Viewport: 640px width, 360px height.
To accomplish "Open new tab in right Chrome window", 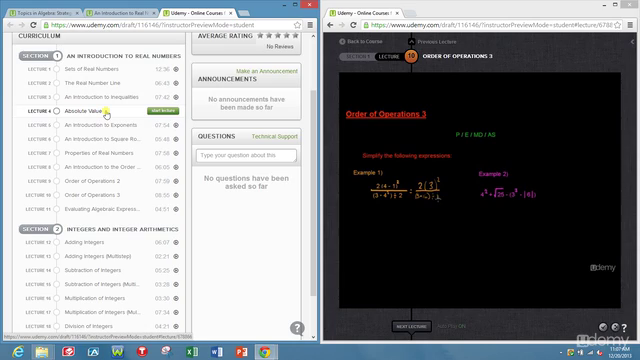I will (411, 13).
